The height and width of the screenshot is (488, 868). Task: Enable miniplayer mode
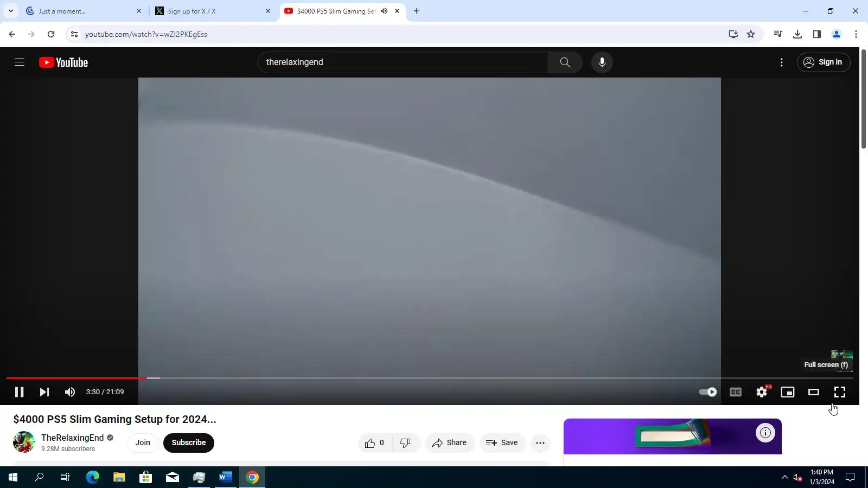click(x=788, y=392)
